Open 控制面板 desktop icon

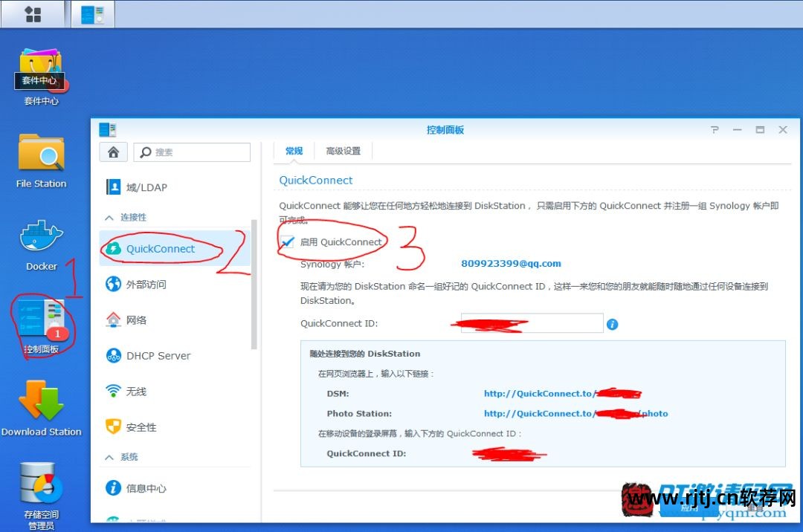click(x=41, y=326)
